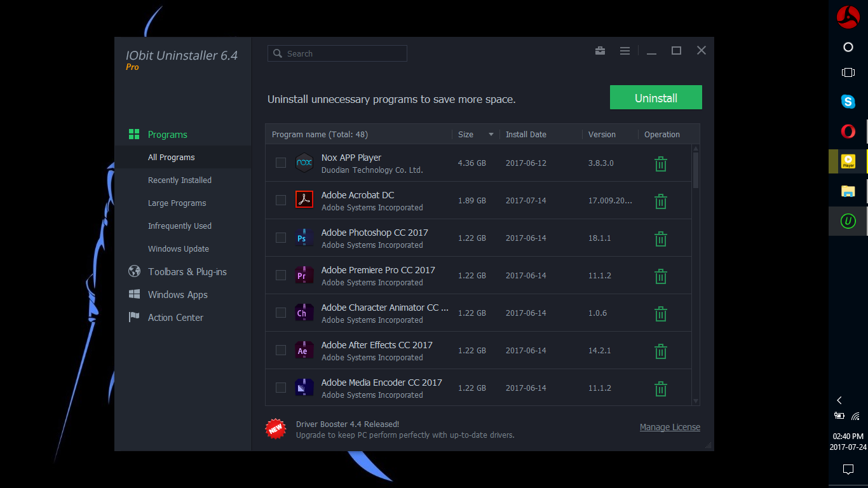This screenshot has width=868, height=488.
Task: Check the Adobe Character Animator checkbox
Action: 280,313
